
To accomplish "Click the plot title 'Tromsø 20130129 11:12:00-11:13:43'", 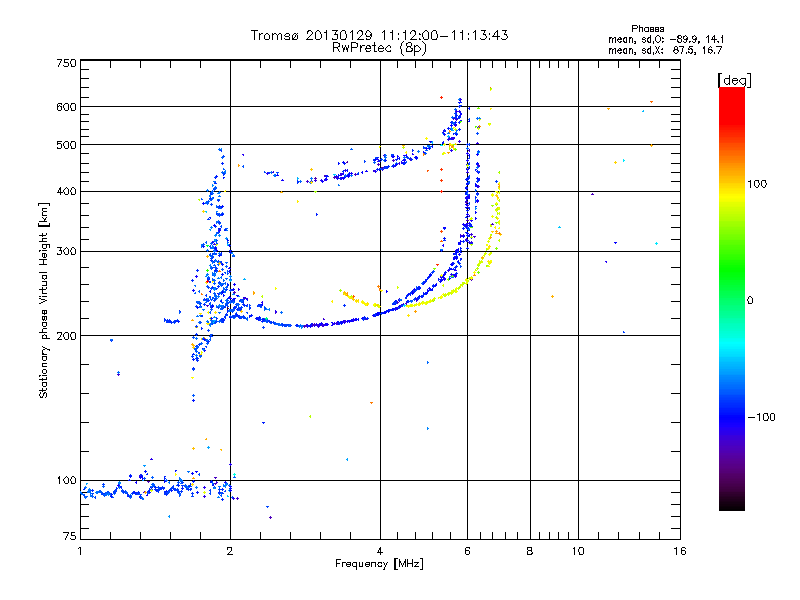I will (x=379, y=35).
